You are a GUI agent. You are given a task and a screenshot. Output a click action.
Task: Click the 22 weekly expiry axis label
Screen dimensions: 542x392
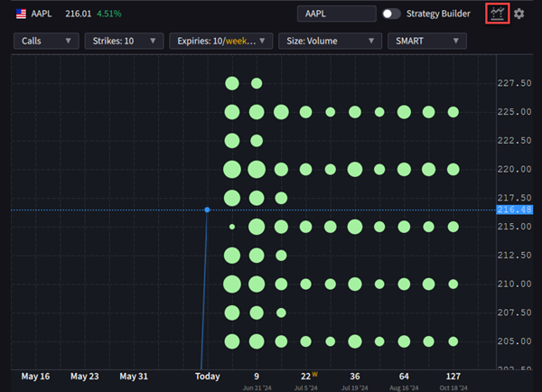pyautogui.click(x=306, y=376)
